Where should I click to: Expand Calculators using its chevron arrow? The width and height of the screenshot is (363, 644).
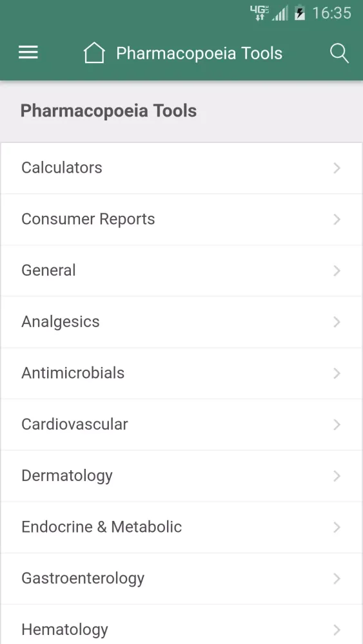click(x=337, y=168)
